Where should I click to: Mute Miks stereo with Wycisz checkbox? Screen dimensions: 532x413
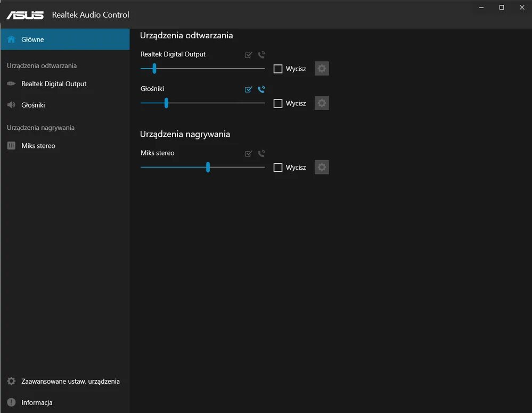click(x=278, y=168)
